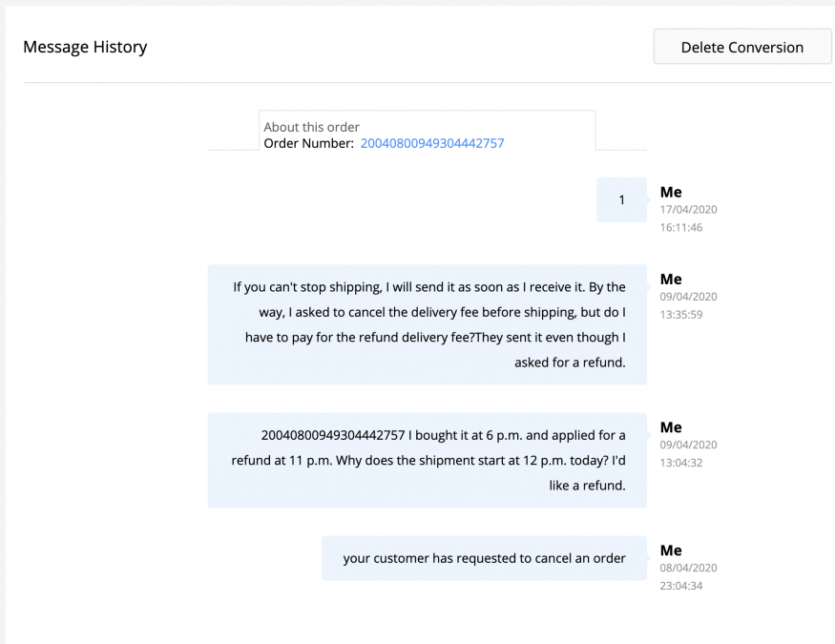
Task: Select the message about stopping shipping
Action: pyautogui.click(x=427, y=324)
